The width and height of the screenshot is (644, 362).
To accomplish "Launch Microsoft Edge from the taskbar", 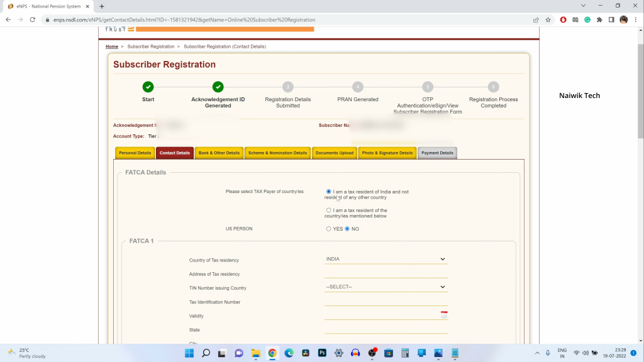I will 289,353.
